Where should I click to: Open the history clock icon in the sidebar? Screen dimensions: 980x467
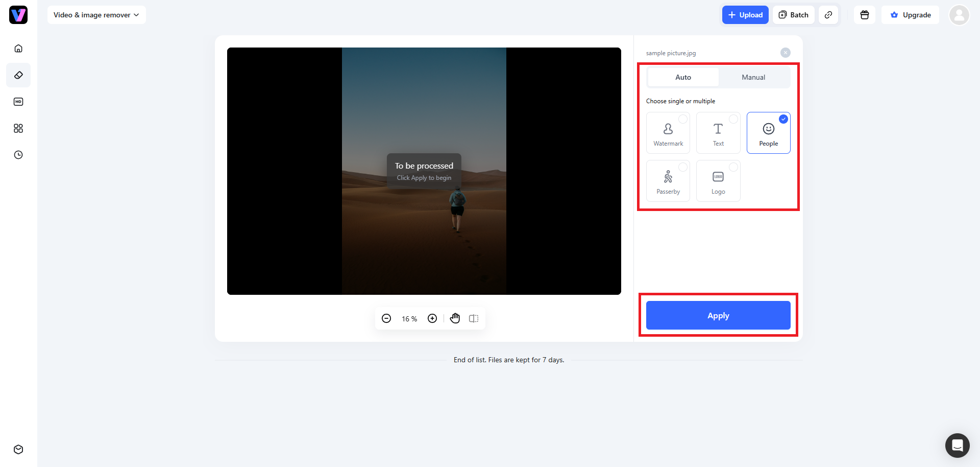click(18, 155)
